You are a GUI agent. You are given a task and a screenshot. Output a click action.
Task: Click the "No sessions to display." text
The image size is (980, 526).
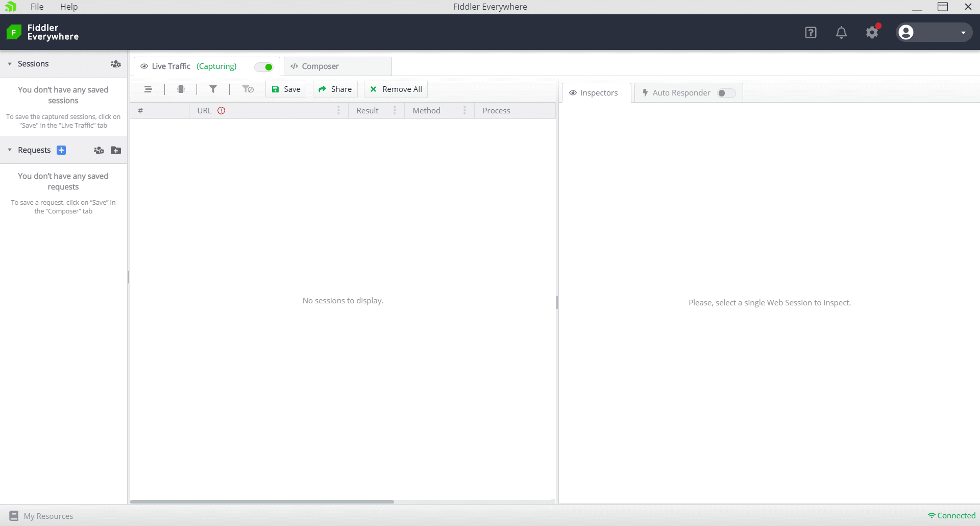pyautogui.click(x=343, y=301)
